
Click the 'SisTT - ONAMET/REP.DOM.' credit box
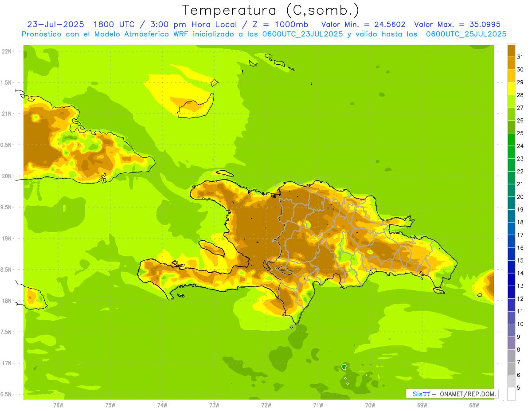pyautogui.click(x=452, y=394)
